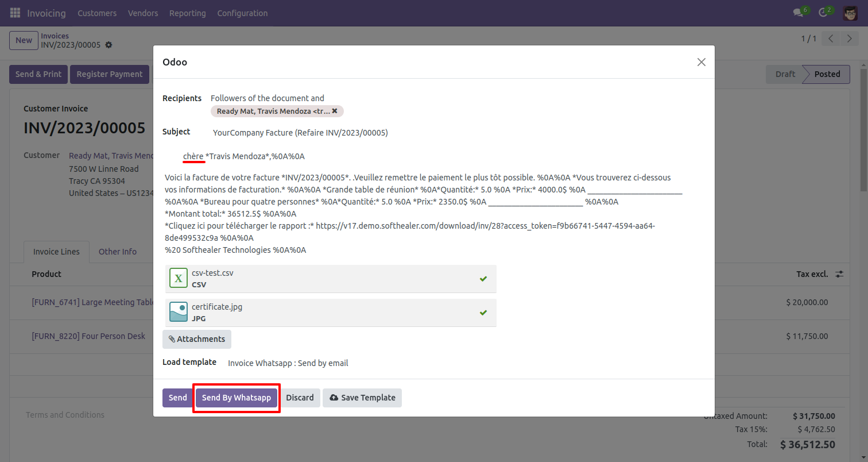Open the Ready Mat, Travis Mendoza customer link

[x=111, y=156]
